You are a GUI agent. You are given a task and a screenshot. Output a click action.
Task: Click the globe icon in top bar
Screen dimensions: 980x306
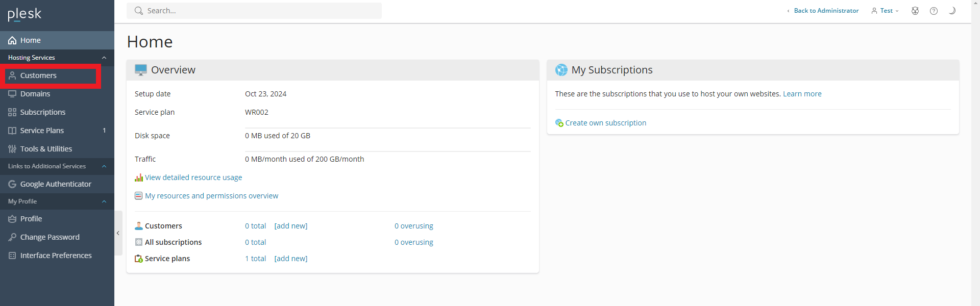915,11
